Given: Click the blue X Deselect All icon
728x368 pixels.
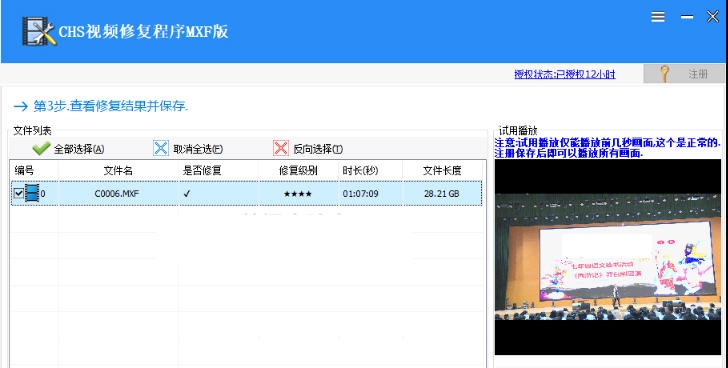Looking at the screenshot, I should [x=161, y=148].
